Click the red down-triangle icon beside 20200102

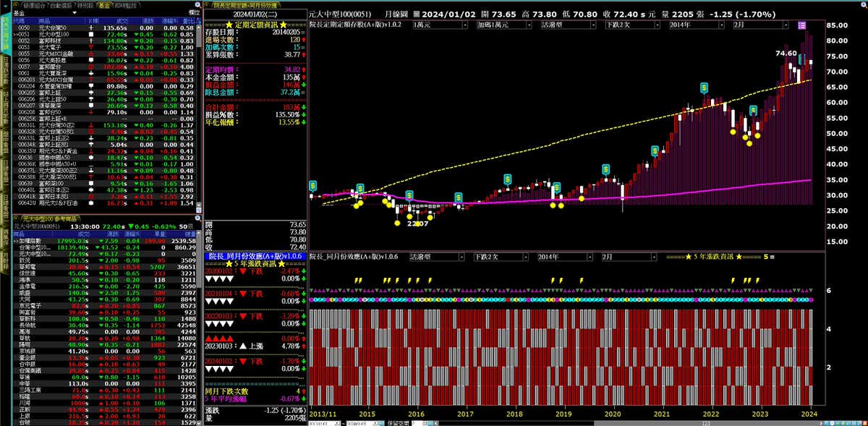coord(242,270)
